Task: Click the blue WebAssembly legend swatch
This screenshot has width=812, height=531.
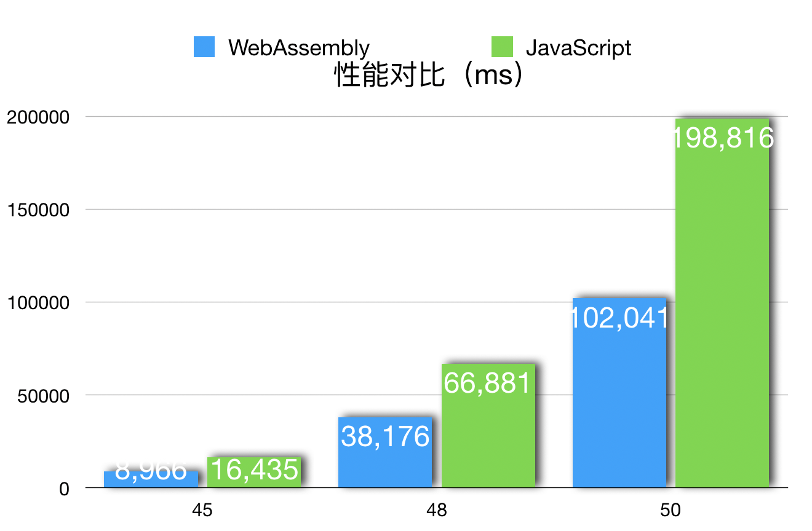Action: pos(204,47)
